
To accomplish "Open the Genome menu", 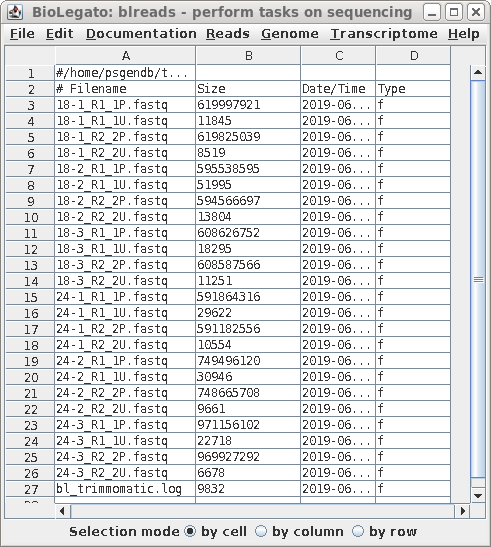I will (290, 34).
